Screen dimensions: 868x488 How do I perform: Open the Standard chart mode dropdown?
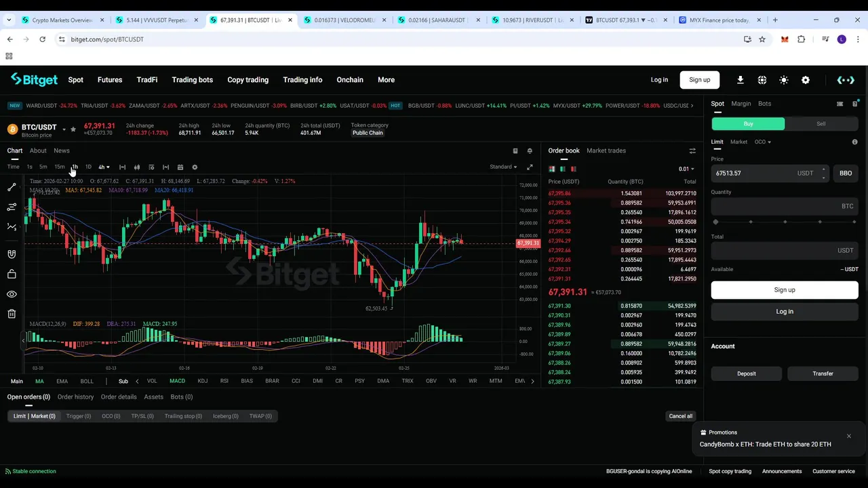(x=503, y=167)
